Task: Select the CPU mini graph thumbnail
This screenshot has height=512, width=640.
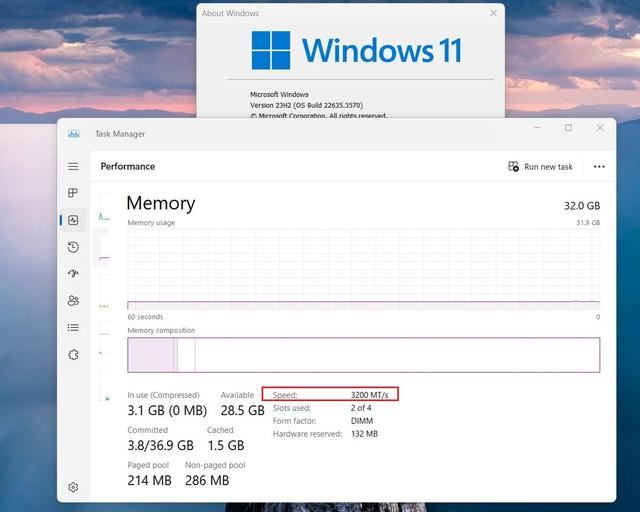Action: [x=104, y=216]
